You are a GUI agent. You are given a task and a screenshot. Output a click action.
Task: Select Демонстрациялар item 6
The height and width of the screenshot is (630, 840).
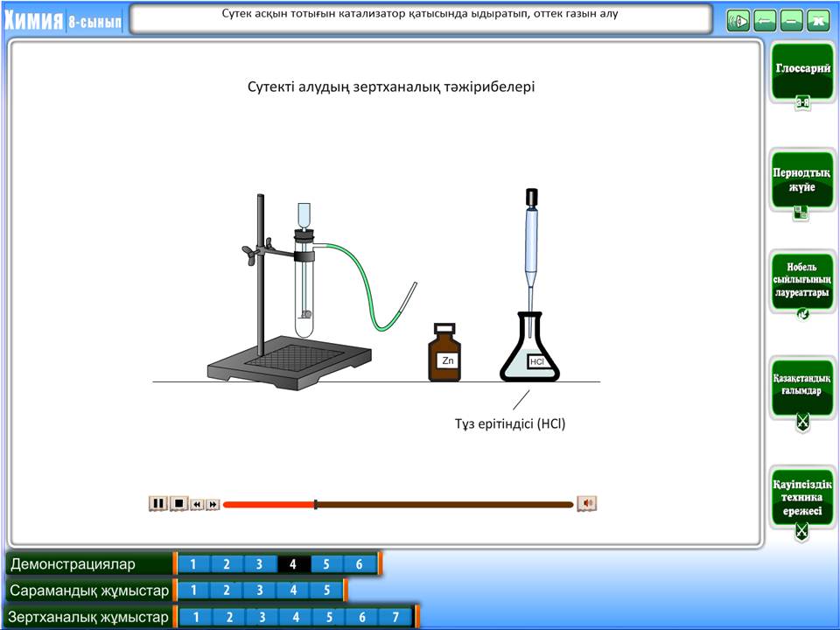(x=360, y=564)
